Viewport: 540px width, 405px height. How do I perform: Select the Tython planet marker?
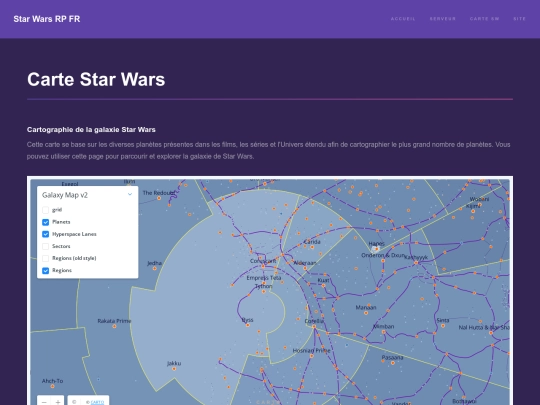pos(263,292)
